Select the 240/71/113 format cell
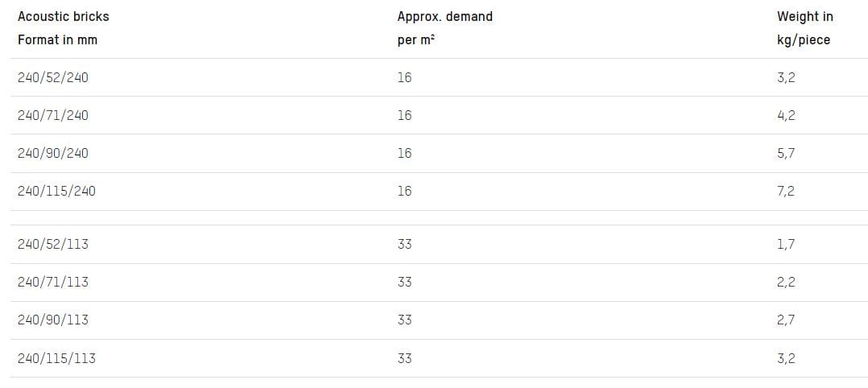Image resolution: width=868 pixels, height=388 pixels. (x=52, y=282)
